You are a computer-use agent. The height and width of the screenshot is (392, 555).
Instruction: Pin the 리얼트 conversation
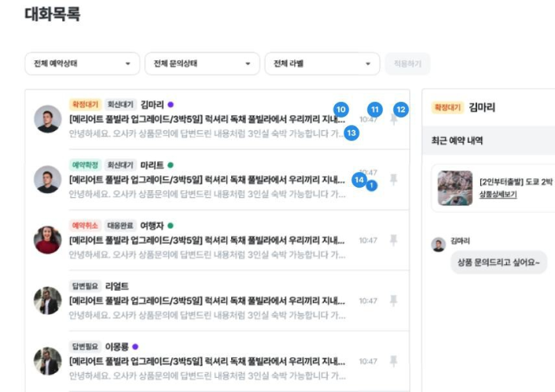(x=394, y=301)
